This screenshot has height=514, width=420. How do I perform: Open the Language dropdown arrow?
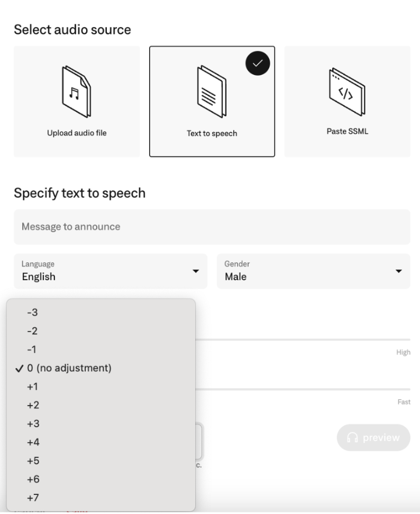[196, 271]
